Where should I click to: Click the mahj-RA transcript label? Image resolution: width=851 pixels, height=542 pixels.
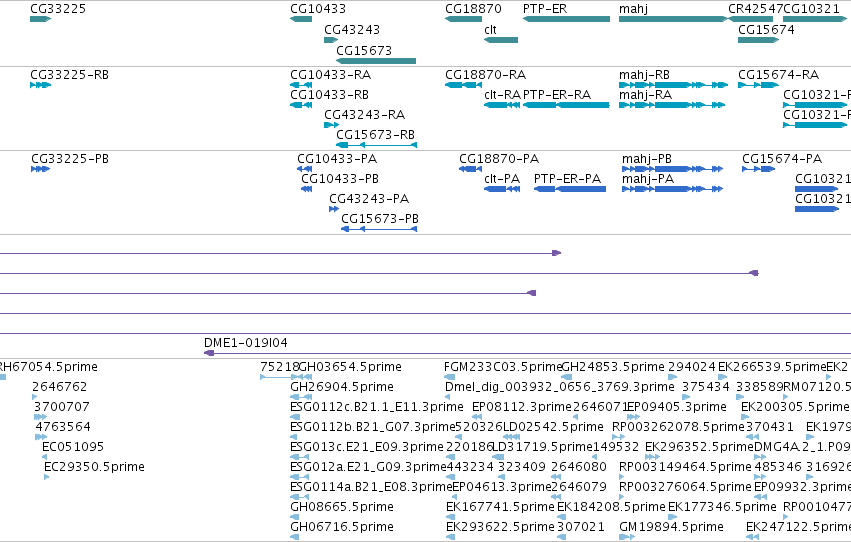(645, 95)
